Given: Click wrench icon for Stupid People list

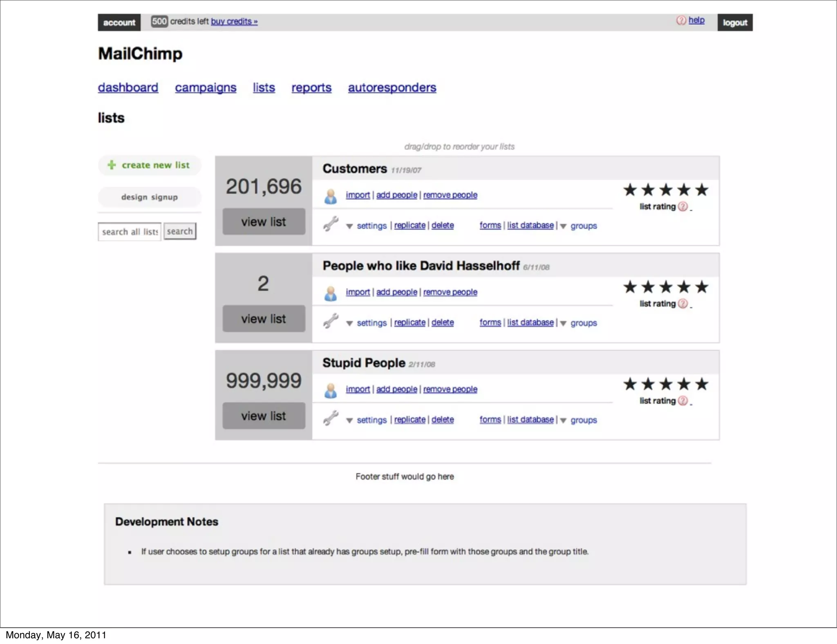Looking at the screenshot, I should pos(331,418).
